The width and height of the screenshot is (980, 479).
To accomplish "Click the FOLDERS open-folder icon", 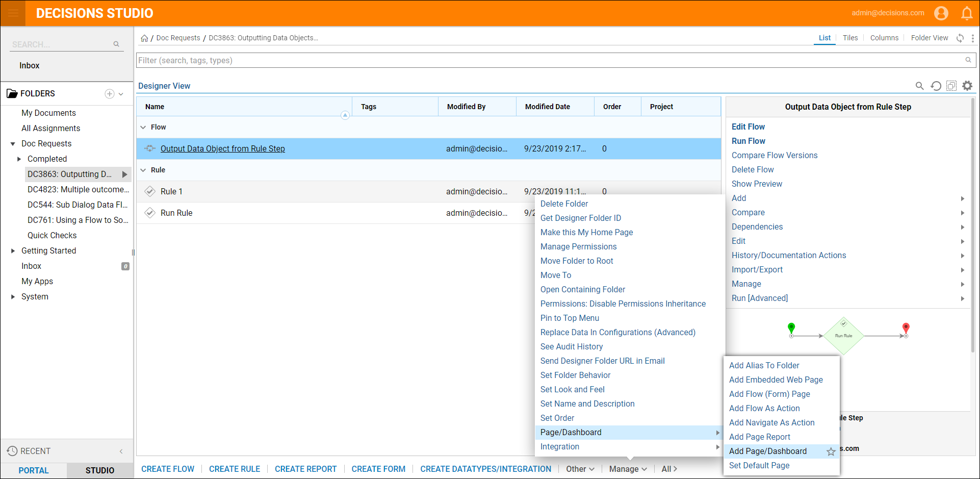I will [12, 93].
